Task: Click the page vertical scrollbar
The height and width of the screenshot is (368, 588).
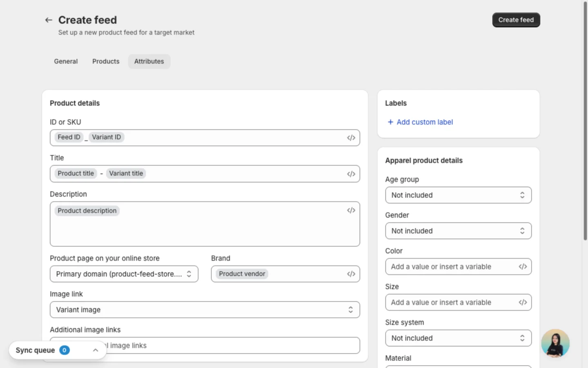Action: point(585,121)
